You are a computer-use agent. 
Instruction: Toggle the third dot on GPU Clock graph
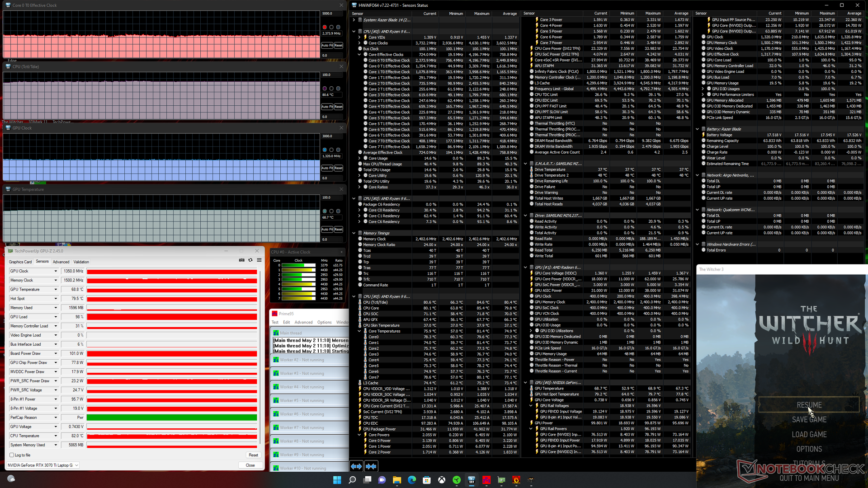338,150
